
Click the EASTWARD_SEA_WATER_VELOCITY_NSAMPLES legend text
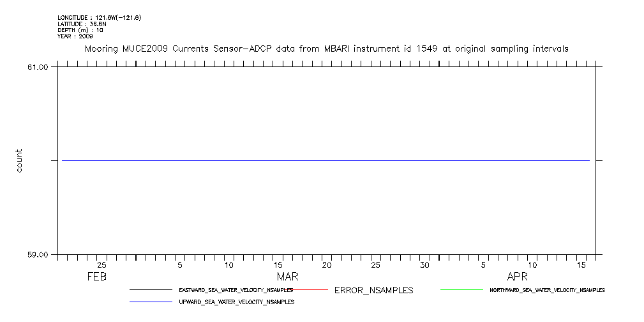point(236,290)
